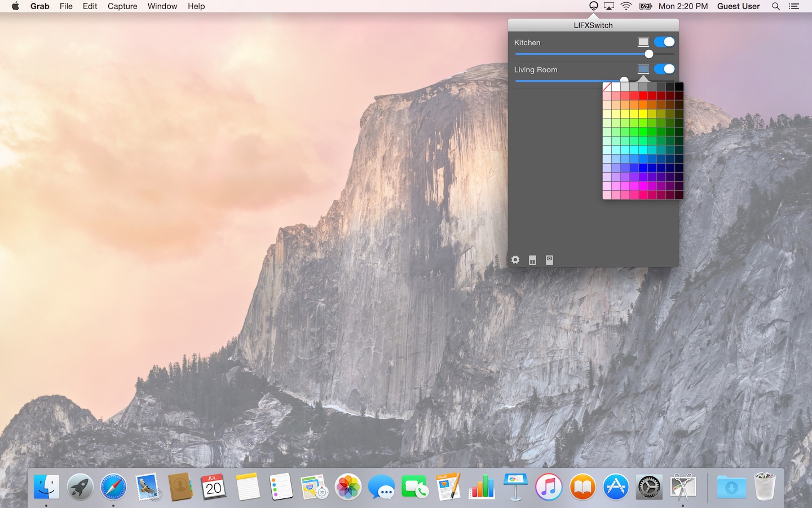812x508 pixels.
Task: Open the Grab application menu
Action: pos(39,6)
